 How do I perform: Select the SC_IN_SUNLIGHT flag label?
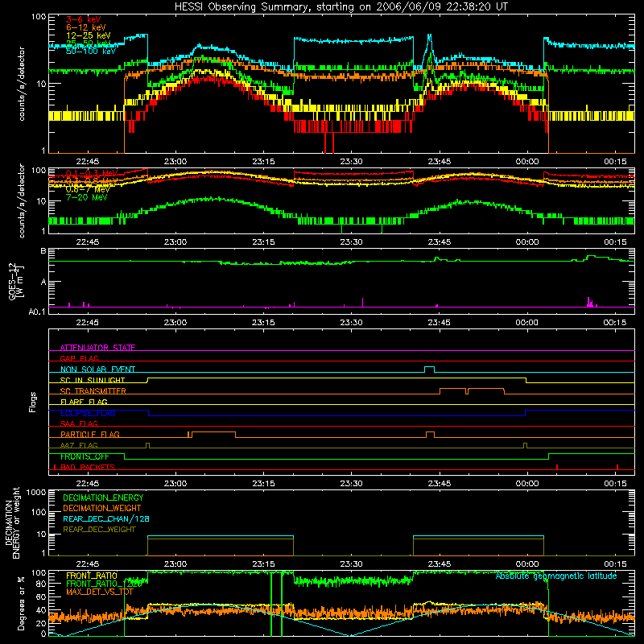point(93,380)
